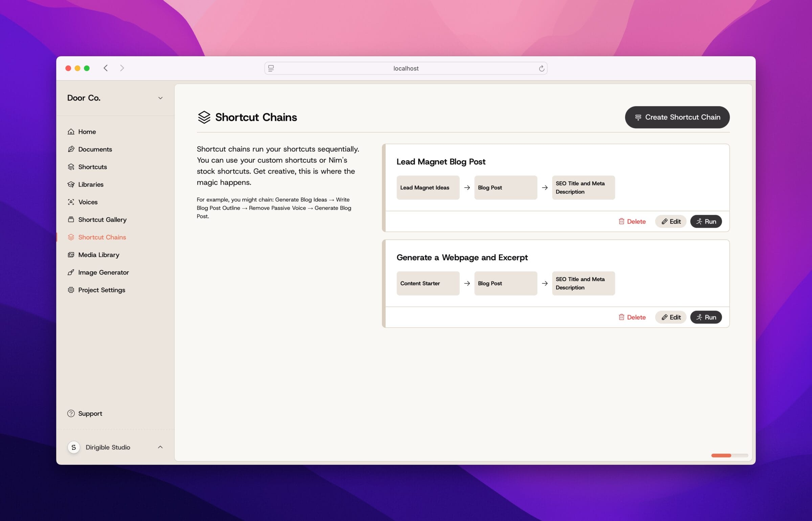Viewport: 812px width, 521px height.
Task: Open Project Settings from sidebar
Action: pos(101,290)
